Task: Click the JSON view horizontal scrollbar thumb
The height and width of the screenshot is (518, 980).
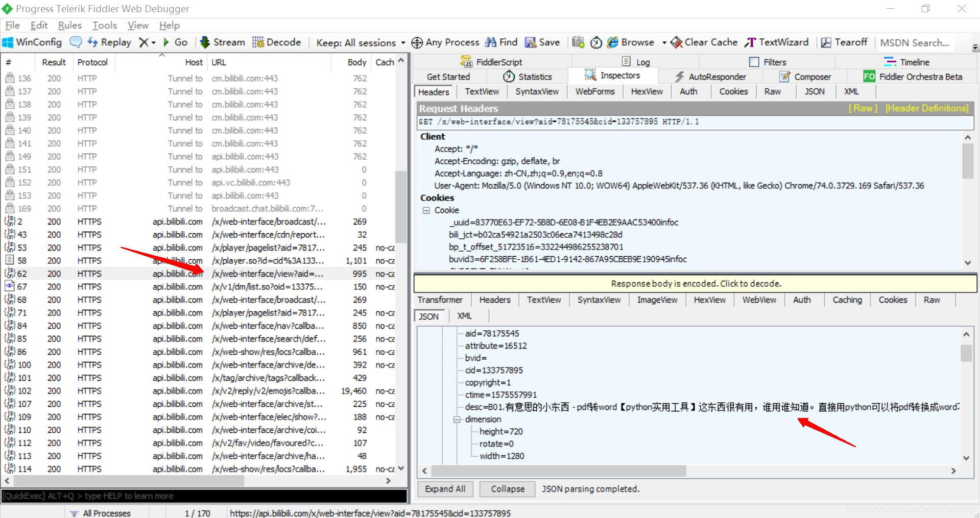Action: coord(559,471)
